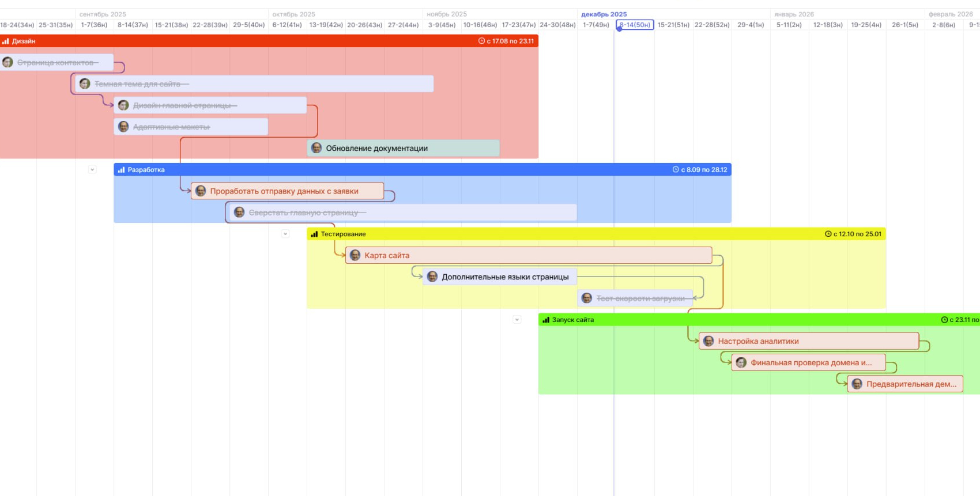
Task: Click the bar chart icon beside Дизайн
Action: [x=6, y=41]
